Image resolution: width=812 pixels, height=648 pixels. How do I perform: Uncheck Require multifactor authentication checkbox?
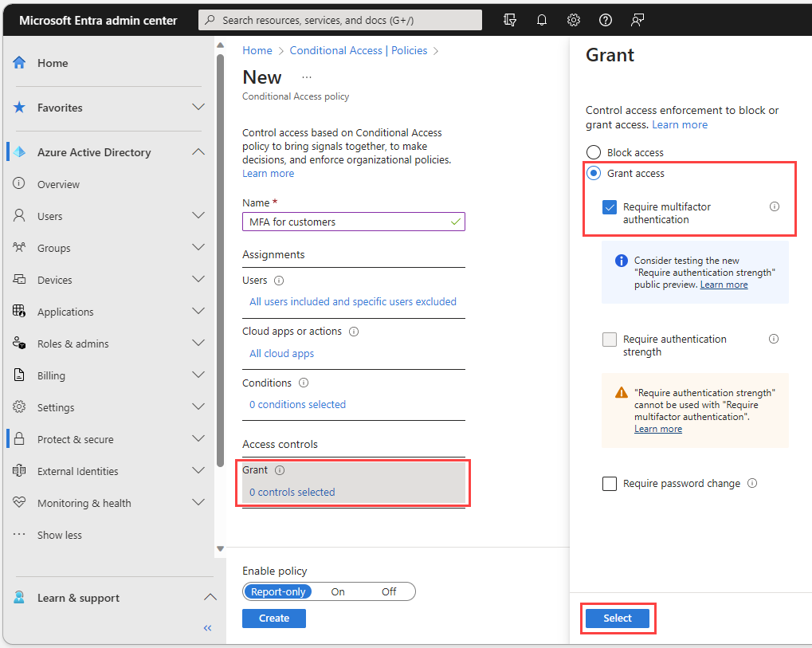tap(610, 207)
